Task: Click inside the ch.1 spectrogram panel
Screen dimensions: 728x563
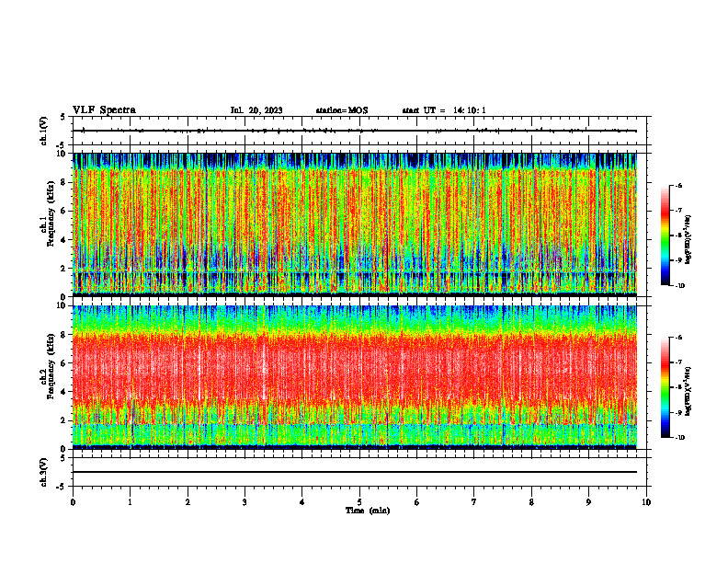Action: click(x=355, y=224)
